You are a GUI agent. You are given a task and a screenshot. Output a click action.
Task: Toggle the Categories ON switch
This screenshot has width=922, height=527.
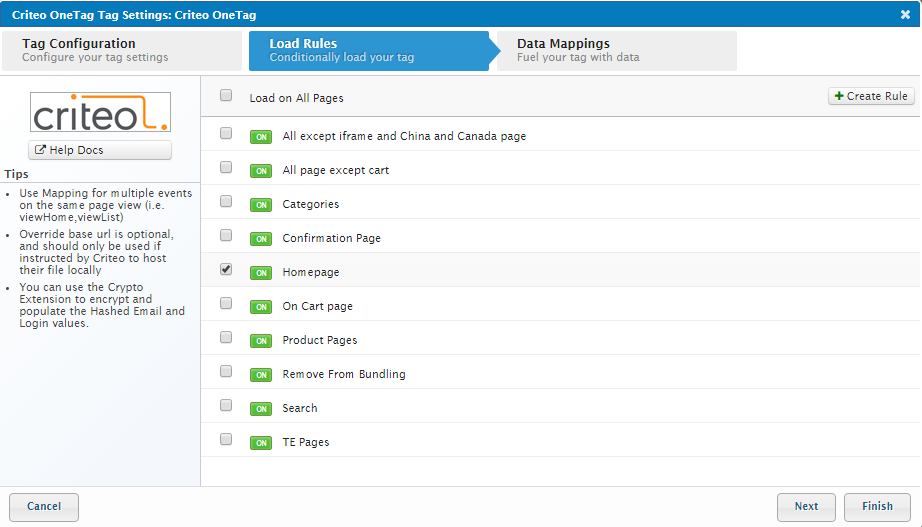(x=261, y=205)
